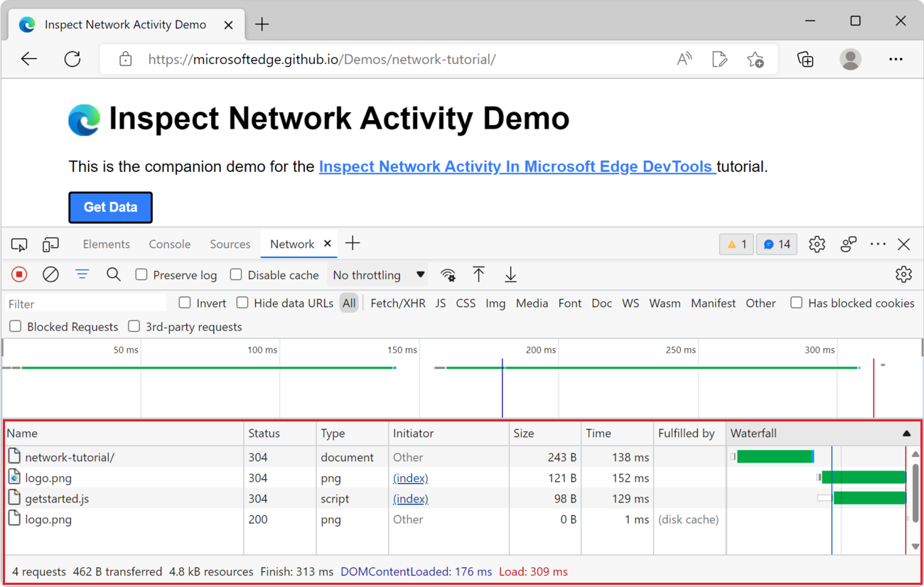The height and width of the screenshot is (587, 924).
Task: Stop recording the network log
Action: [18, 274]
